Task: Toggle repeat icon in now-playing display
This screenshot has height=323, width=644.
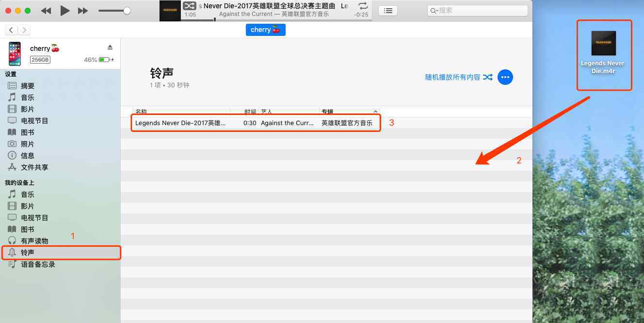Action: tap(362, 6)
